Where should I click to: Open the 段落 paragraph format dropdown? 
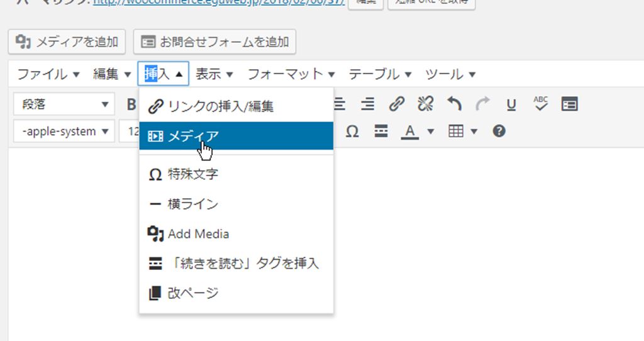[x=64, y=104]
